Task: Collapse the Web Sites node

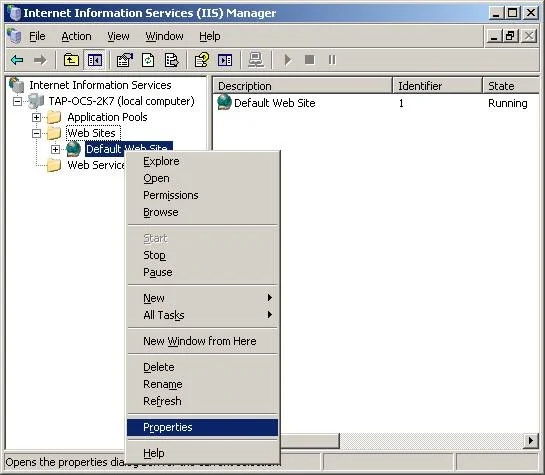Action: (36, 133)
